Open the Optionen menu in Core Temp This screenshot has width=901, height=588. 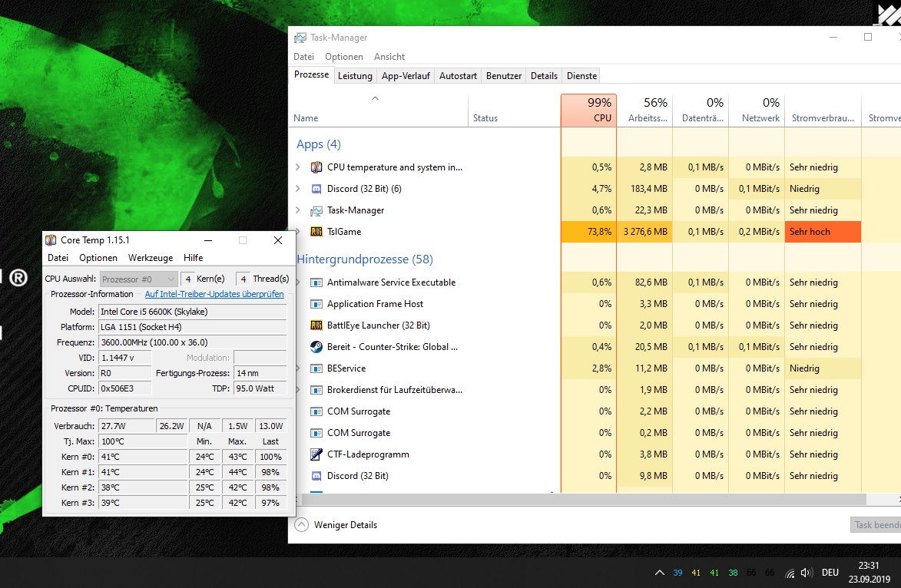[98, 258]
